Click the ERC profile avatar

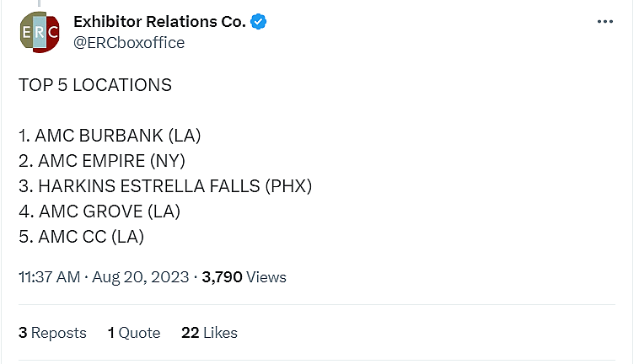(x=39, y=33)
